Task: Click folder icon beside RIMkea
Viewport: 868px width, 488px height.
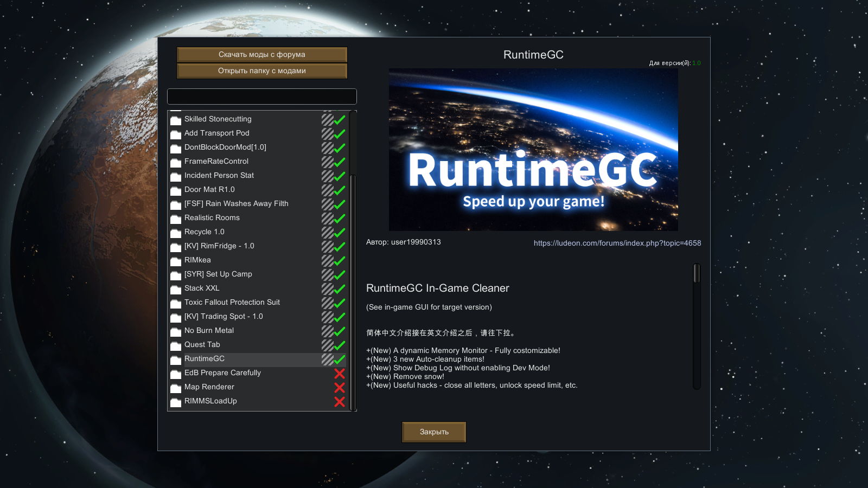Action: click(176, 261)
